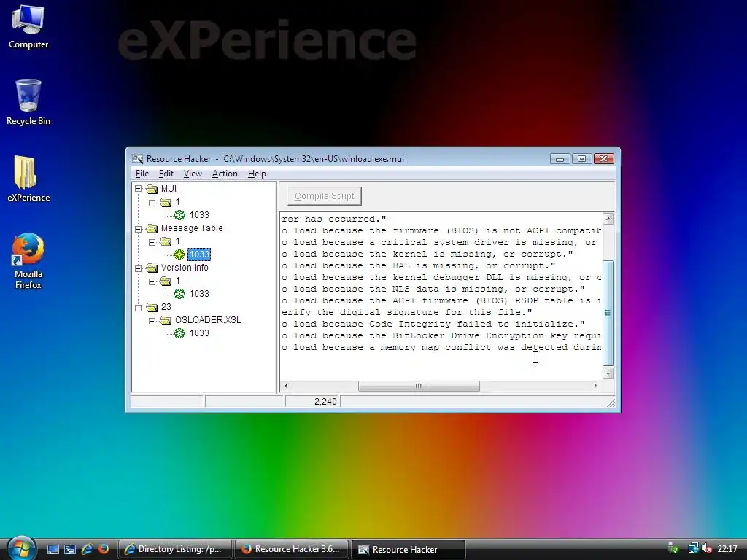Click the line about NLS data missing
Image resolution: width=747 pixels, height=560 pixels.
point(433,289)
